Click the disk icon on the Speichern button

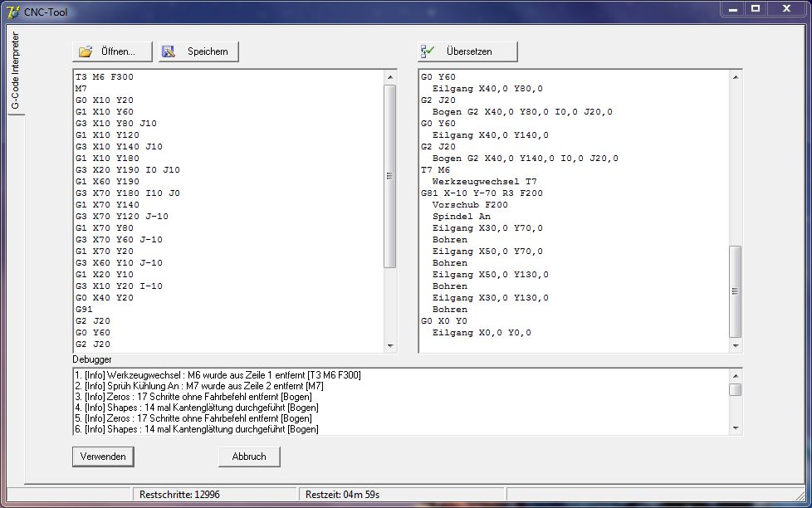(x=169, y=51)
